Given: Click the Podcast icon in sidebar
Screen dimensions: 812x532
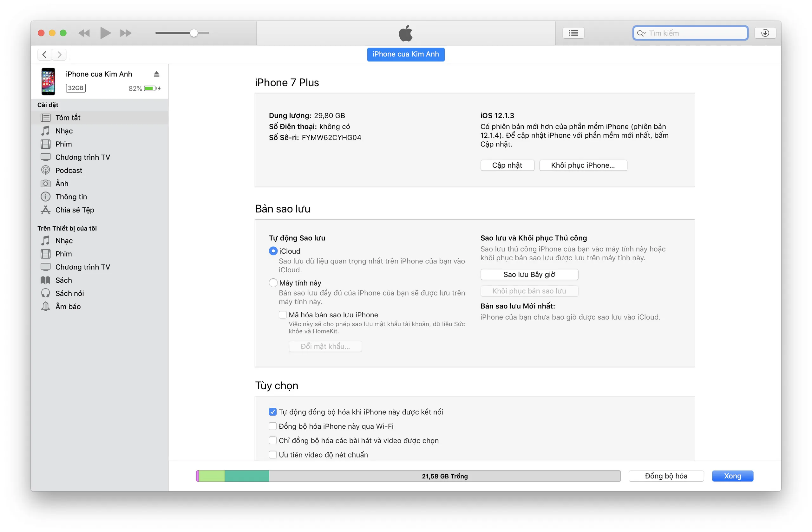Looking at the screenshot, I should 45,170.
